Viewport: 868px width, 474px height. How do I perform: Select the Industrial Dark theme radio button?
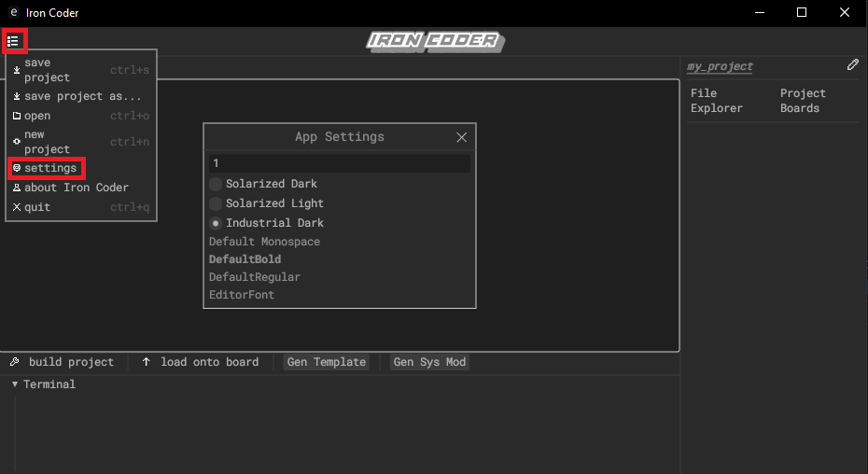pos(216,223)
